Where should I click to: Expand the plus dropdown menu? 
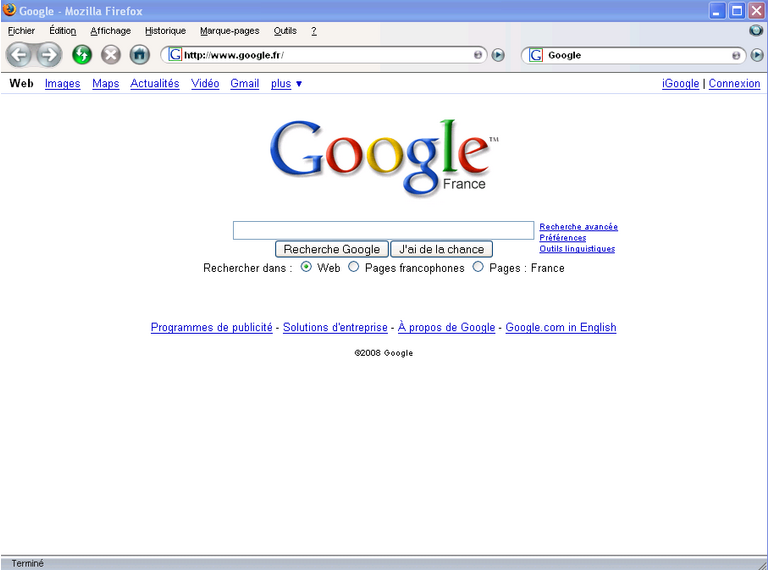tap(287, 84)
